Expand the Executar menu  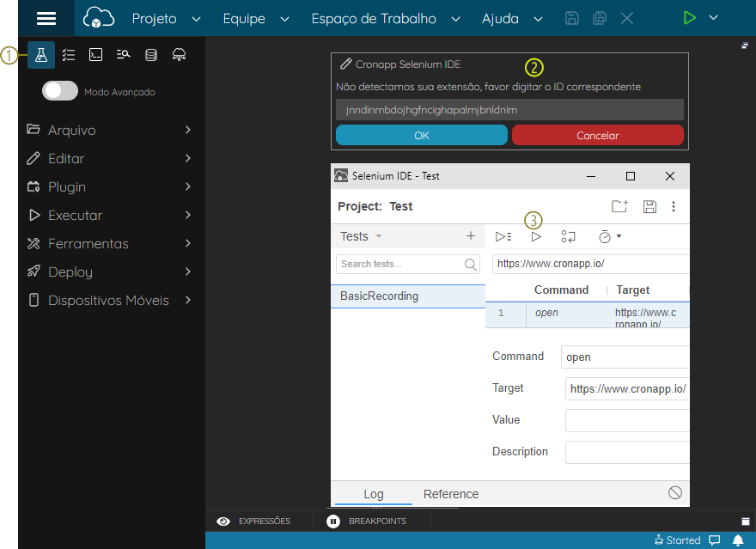109,215
